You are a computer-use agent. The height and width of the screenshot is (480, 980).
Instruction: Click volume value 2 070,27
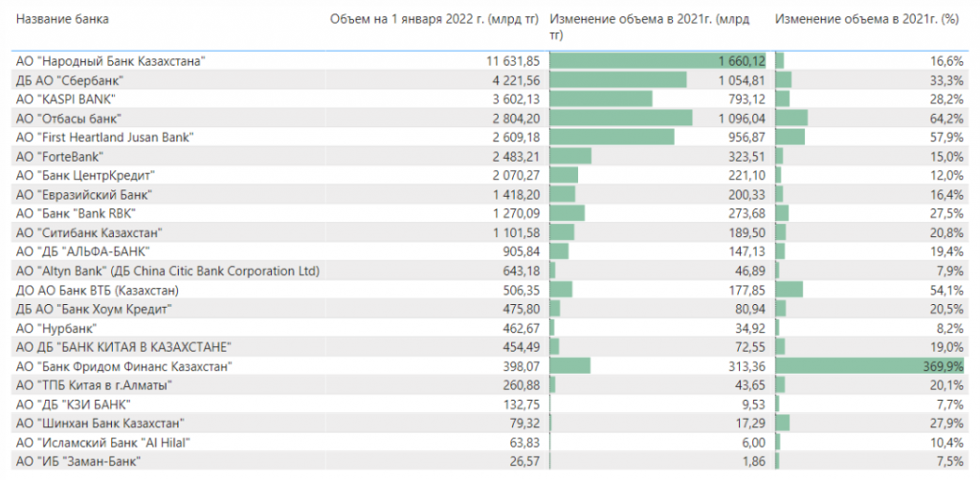(x=516, y=175)
